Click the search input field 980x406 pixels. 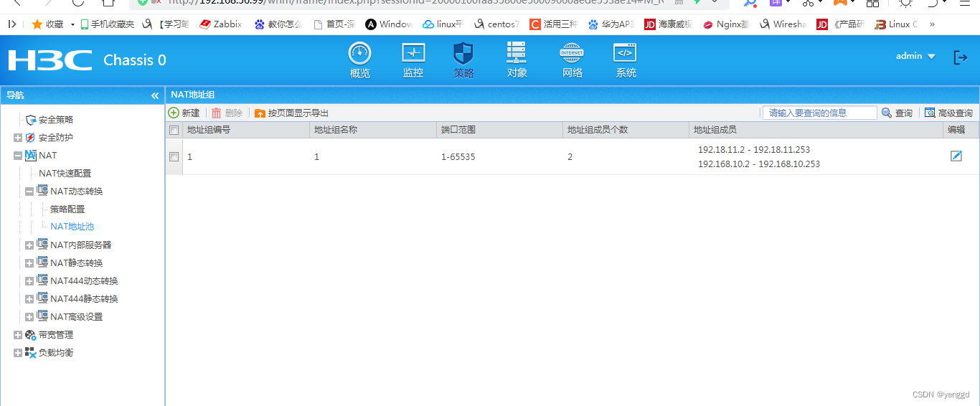(819, 113)
